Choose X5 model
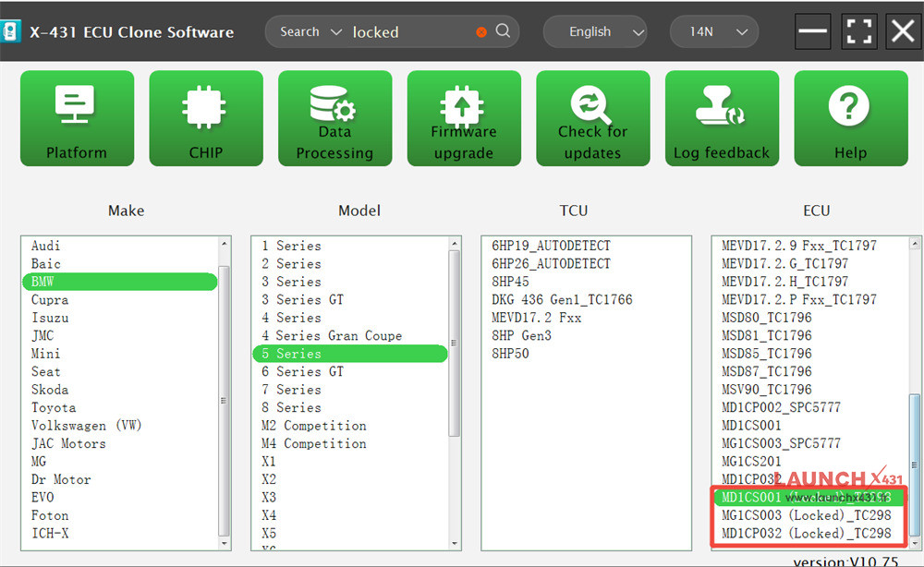Image resolution: width=924 pixels, height=567 pixels. [x=269, y=534]
